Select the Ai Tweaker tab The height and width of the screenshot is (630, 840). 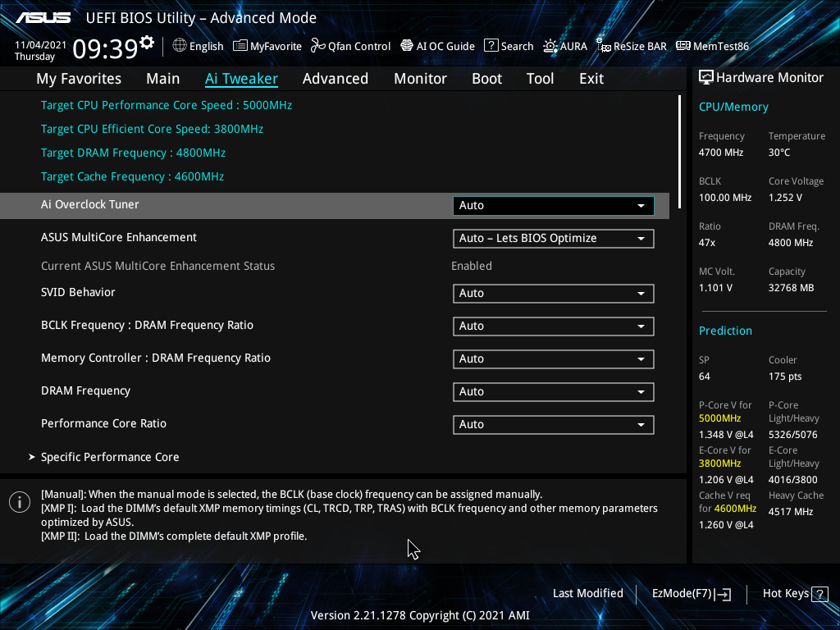[241, 79]
